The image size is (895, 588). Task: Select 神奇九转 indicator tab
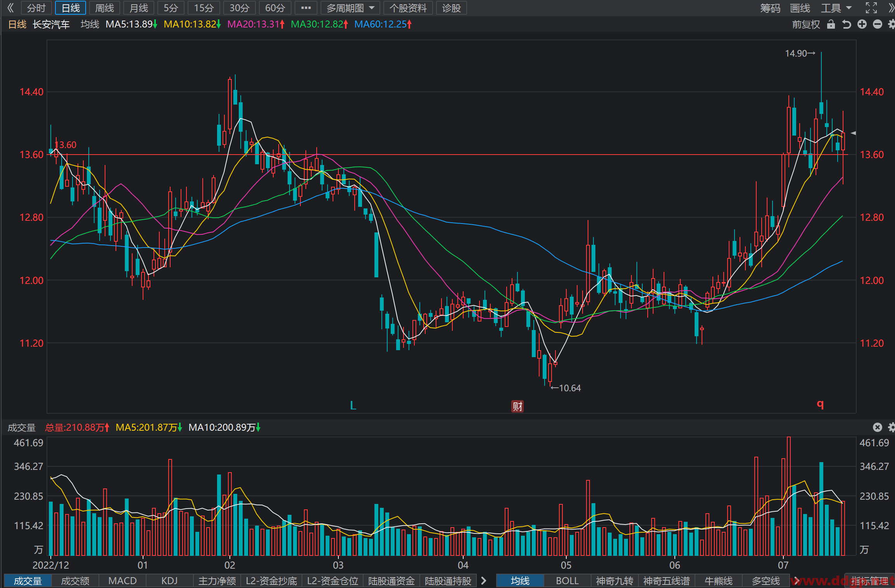click(615, 581)
